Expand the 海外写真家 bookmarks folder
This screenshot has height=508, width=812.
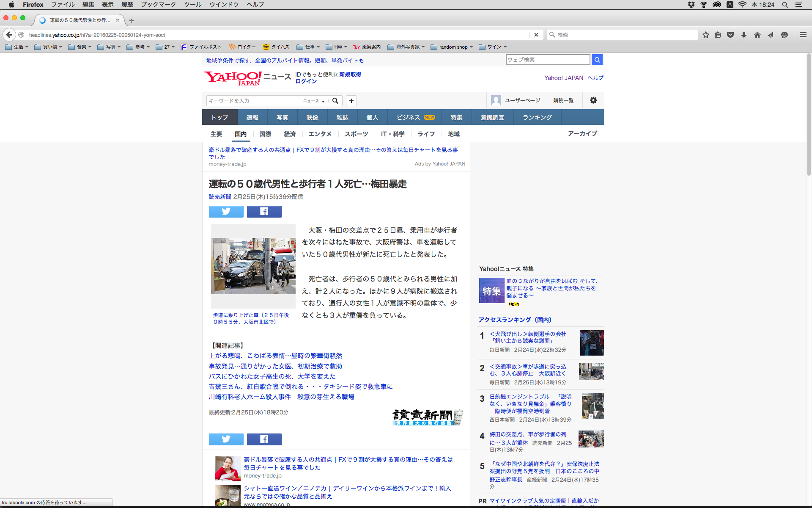tap(406, 47)
